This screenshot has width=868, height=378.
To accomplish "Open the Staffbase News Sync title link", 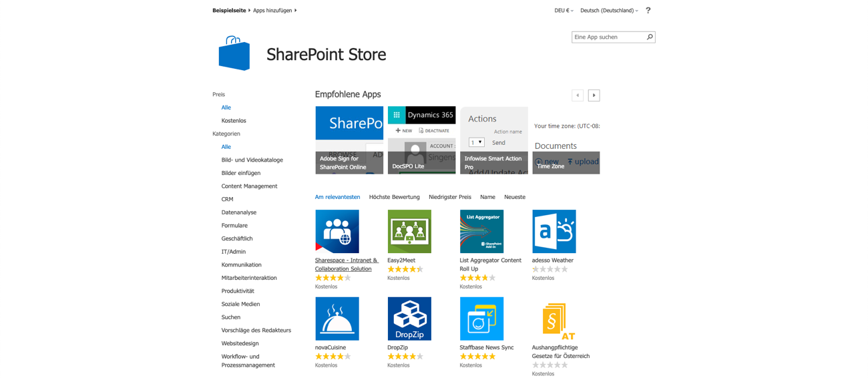I will click(x=487, y=347).
